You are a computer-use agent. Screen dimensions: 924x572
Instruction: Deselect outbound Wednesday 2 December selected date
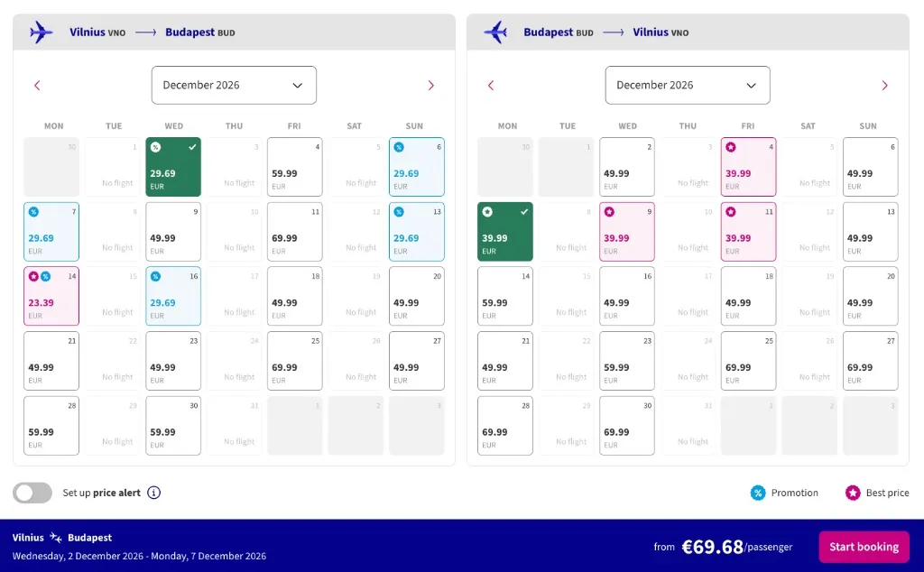[173, 167]
